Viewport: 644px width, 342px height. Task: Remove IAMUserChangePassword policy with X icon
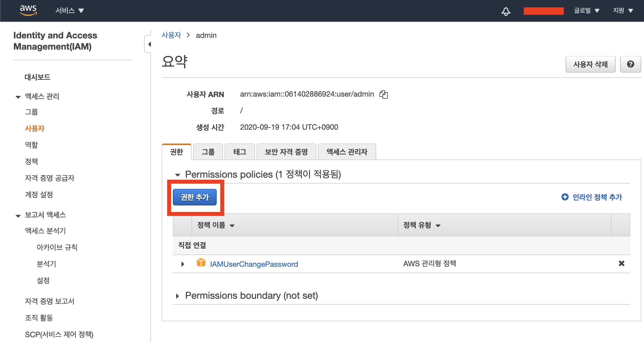click(x=621, y=264)
